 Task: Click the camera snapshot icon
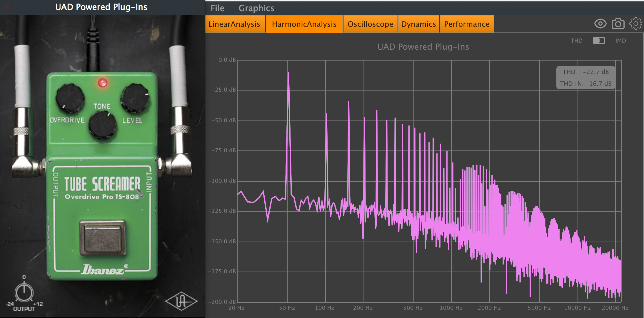coord(618,24)
